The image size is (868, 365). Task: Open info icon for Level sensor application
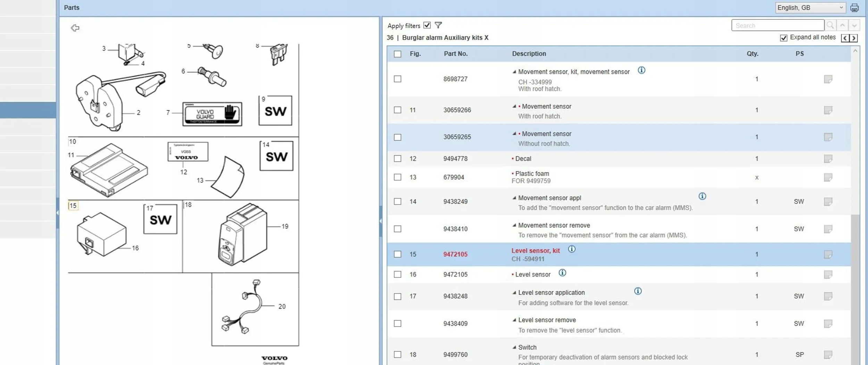638,291
